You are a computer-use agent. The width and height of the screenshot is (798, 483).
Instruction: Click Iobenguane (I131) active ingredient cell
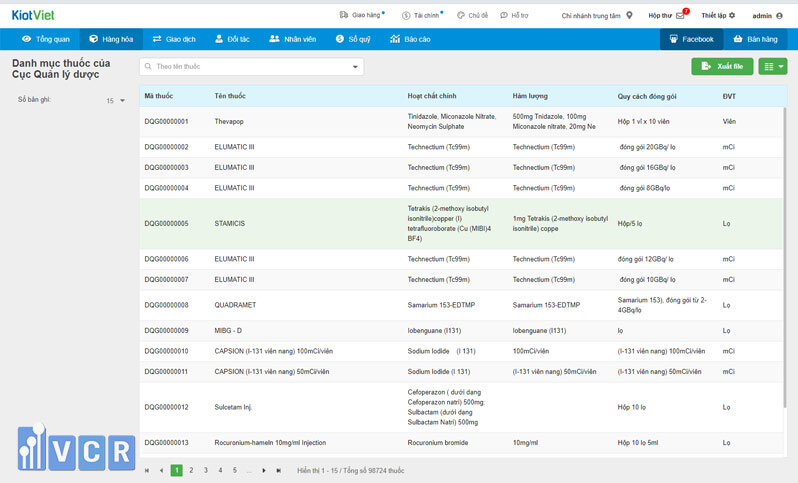click(x=434, y=330)
